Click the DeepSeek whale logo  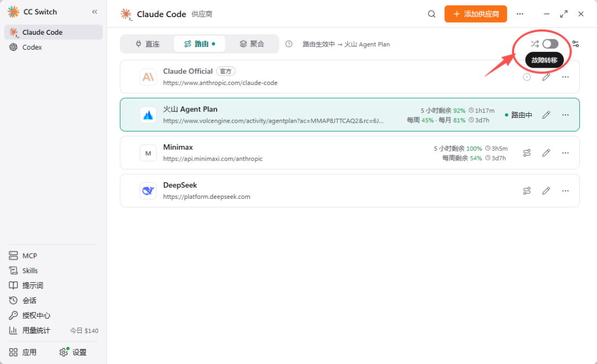pos(148,191)
